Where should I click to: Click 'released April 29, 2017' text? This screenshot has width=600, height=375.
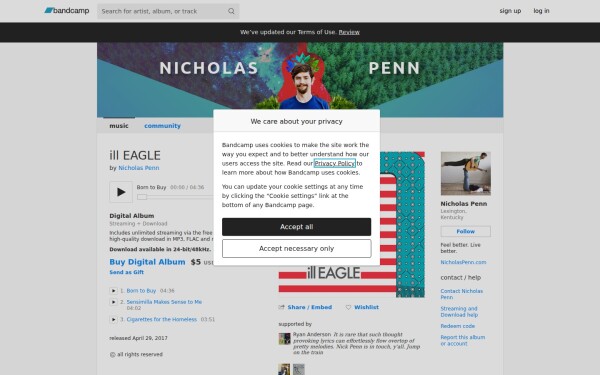pos(138,338)
